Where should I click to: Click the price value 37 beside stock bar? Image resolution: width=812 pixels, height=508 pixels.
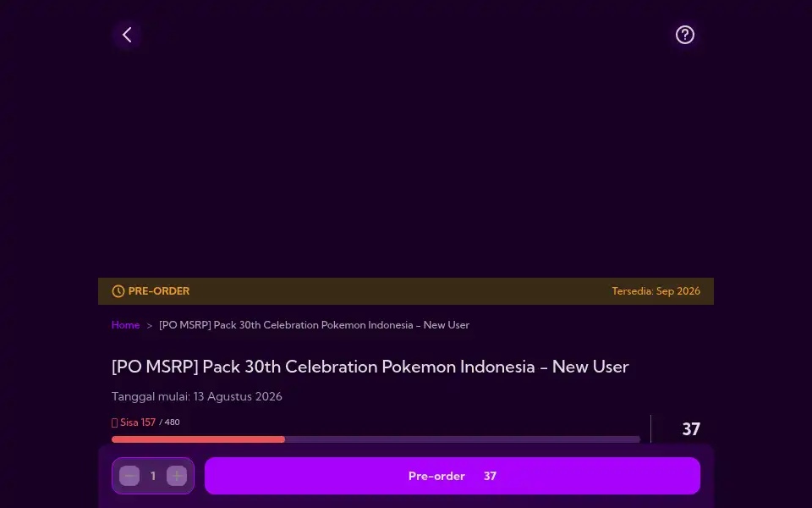pyautogui.click(x=691, y=429)
